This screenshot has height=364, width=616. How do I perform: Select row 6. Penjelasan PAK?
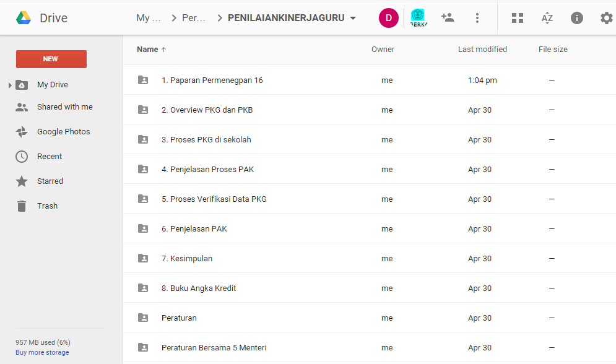point(369,228)
